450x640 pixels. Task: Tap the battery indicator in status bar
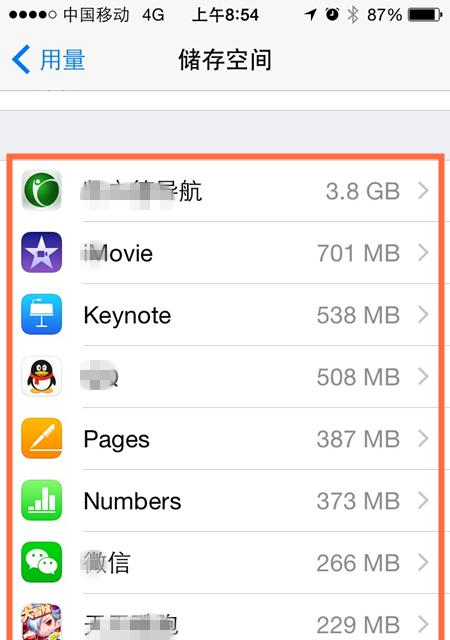(425, 15)
